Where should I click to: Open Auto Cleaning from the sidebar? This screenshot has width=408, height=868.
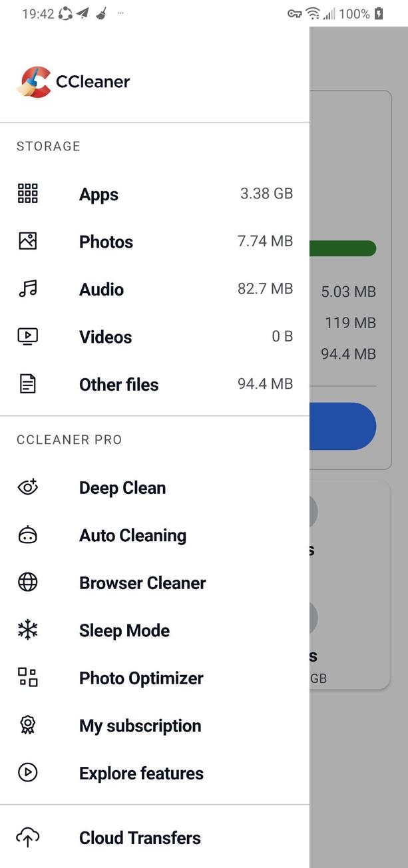tap(132, 535)
